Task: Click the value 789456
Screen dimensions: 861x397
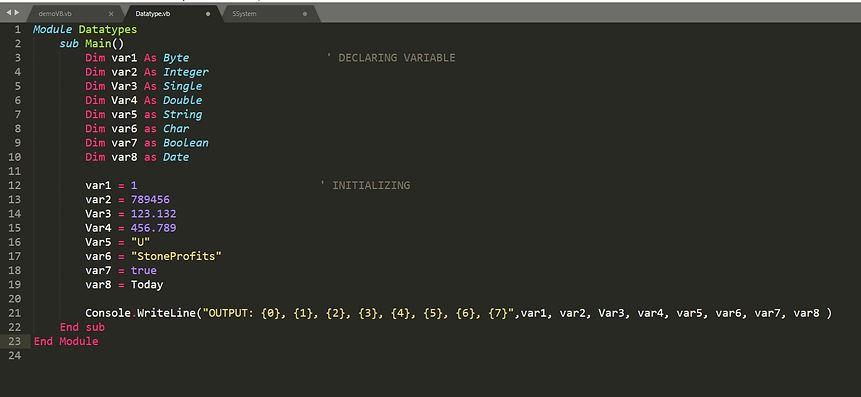Action: (150, 200)
